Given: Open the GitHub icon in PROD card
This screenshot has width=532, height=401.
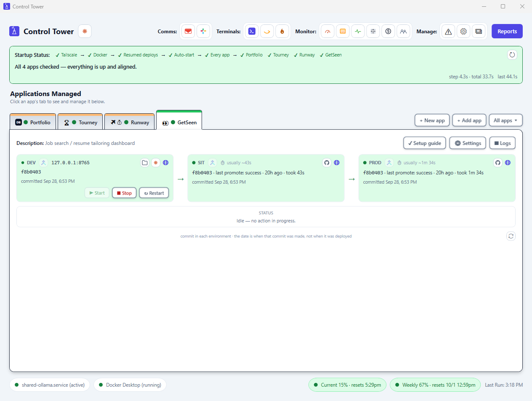Looking at the screenshot, I should 498,163.
